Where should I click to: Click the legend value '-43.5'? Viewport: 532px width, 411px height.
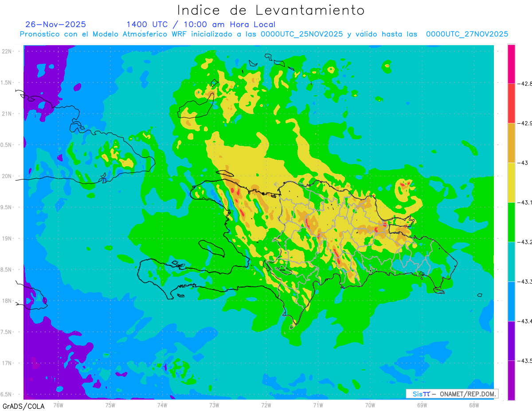point(525,360)
